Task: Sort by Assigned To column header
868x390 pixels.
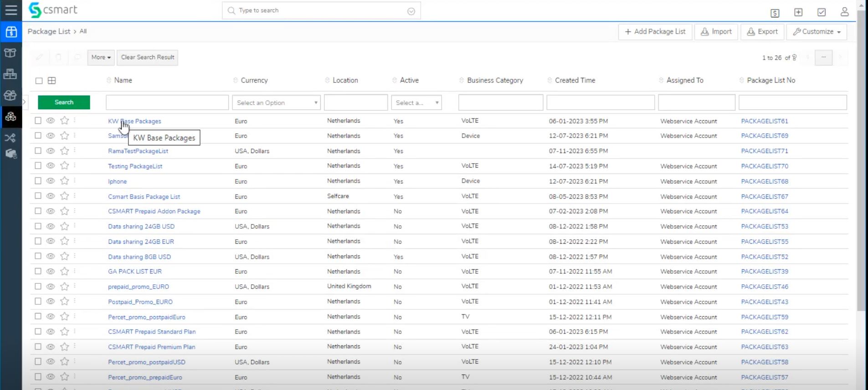Action: point(685,80)
